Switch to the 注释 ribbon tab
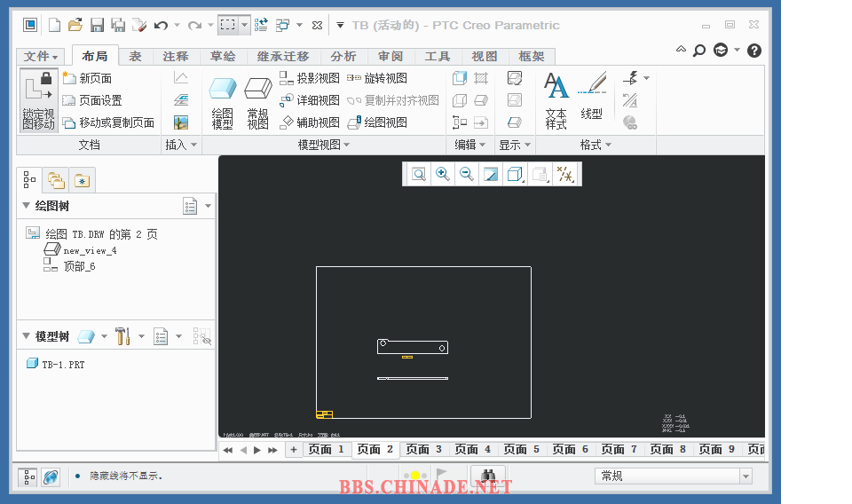This screenshot has height=504, width=852. click(176, 56)
